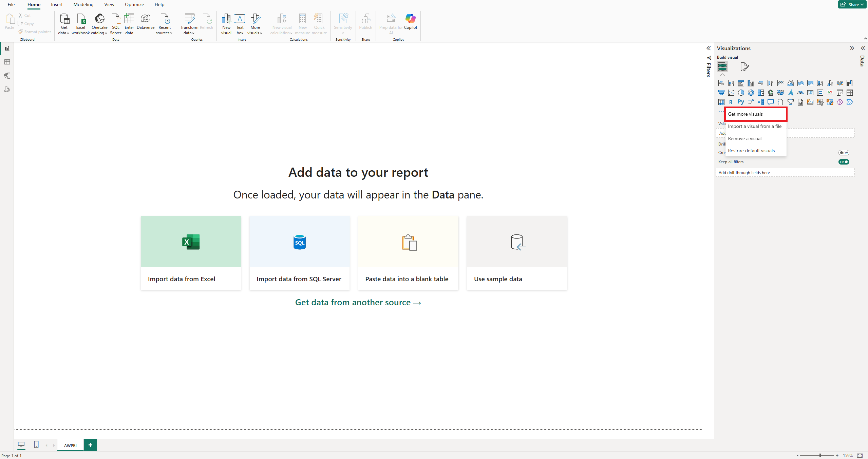
Task: Choose the Power Apps visual
Action: tap(839, 102)
